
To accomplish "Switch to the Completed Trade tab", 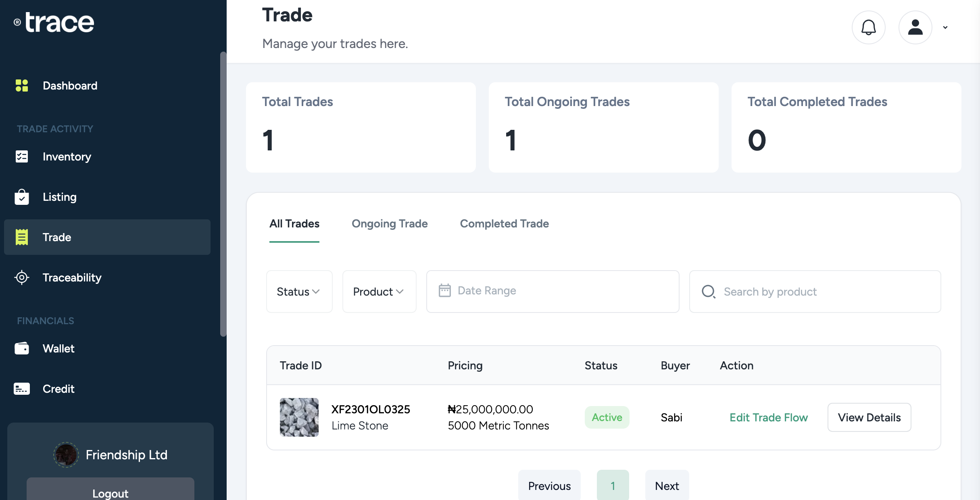I will [x=504, y=224].
